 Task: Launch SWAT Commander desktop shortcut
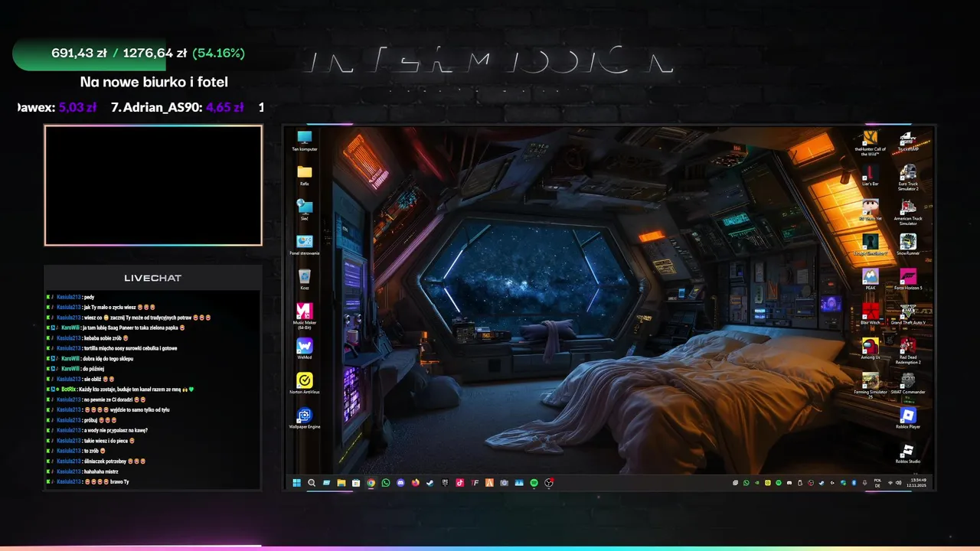pos(908,383)
